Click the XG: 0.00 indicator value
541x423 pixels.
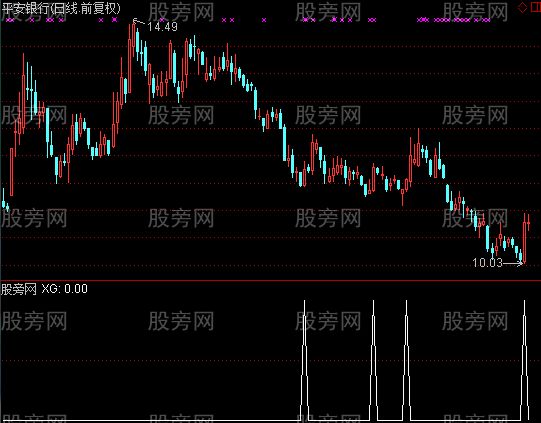click(65, 289)
